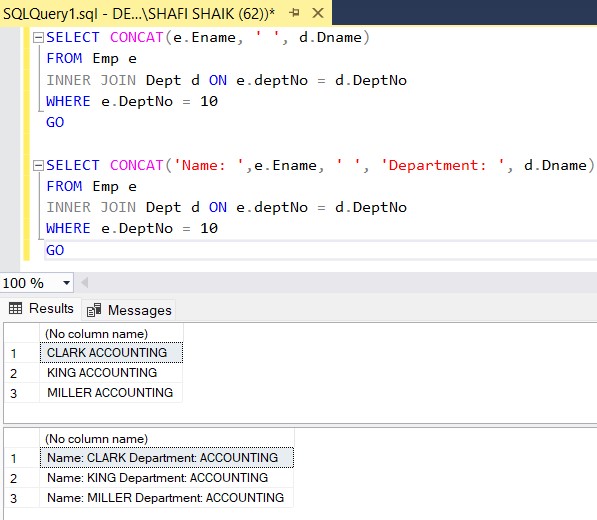The height and width of the screenshot is (520, 597).
Task: Switch to the Messages tab
Action: 129,310
